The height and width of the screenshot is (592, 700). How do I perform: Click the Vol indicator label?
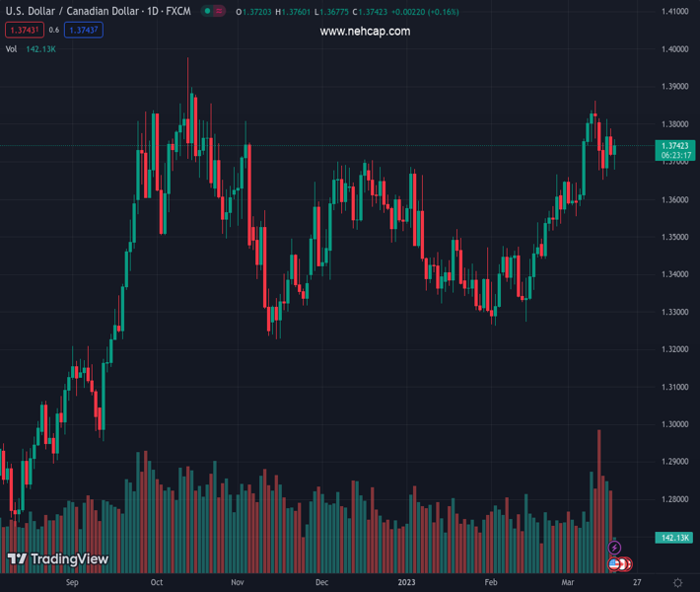click(x=11, y=48)
